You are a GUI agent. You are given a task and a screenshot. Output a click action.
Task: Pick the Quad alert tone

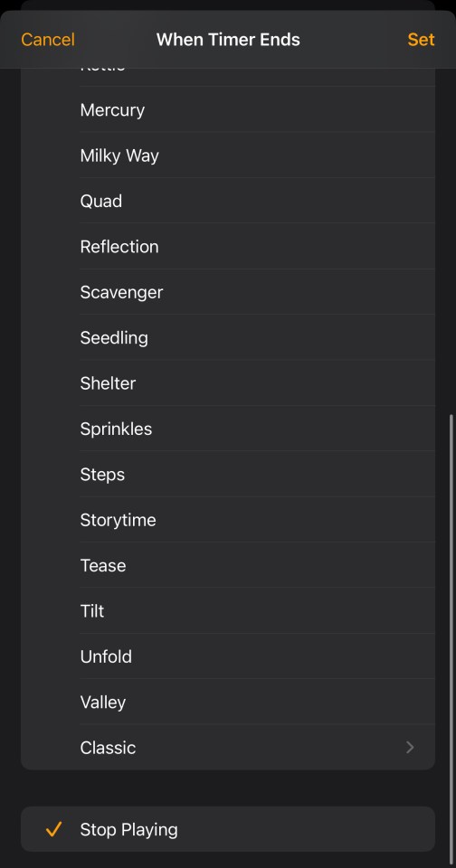coord(228,201)
